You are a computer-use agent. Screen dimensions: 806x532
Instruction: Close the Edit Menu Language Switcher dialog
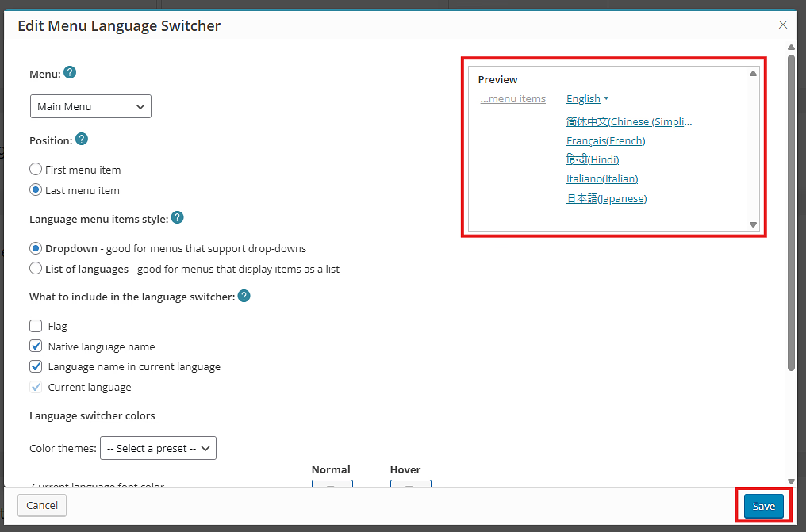(783, 25)
